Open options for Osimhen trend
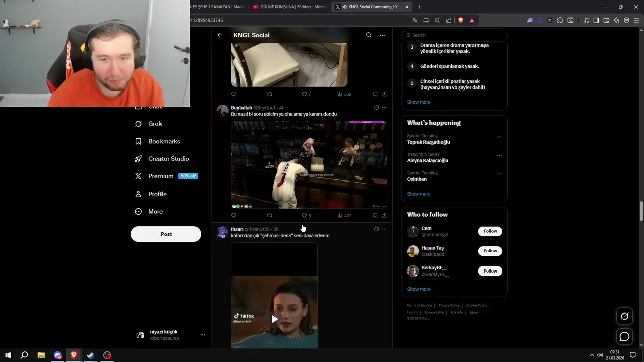Screen dimensions: 644x362 499,174
